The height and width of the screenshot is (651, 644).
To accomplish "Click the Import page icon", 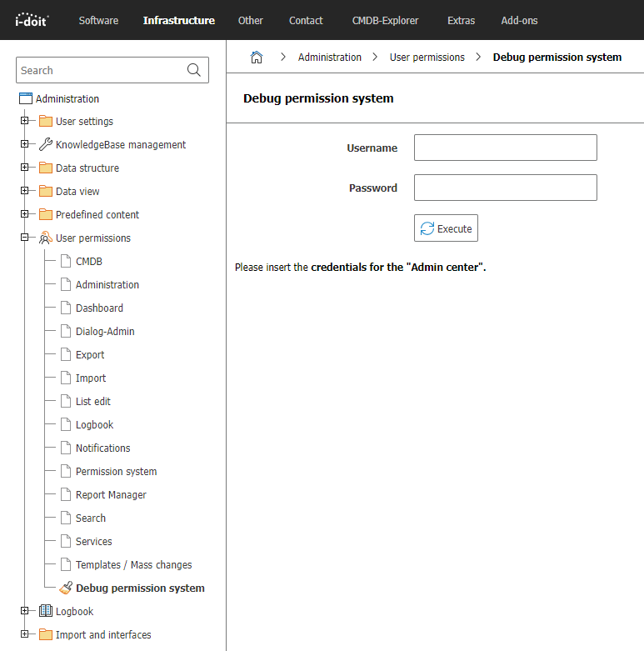I will tap(66, 378).
